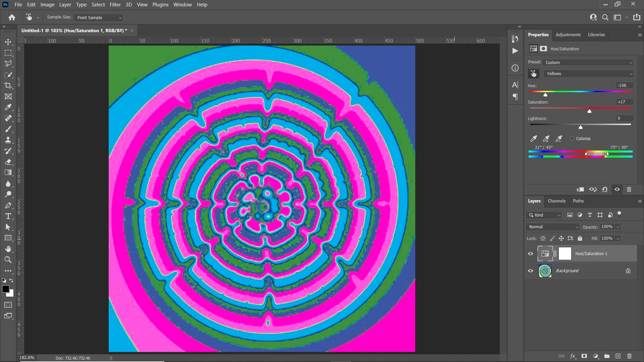Select the Crop tool
The image size is (644, 362).
pos(8,85)
